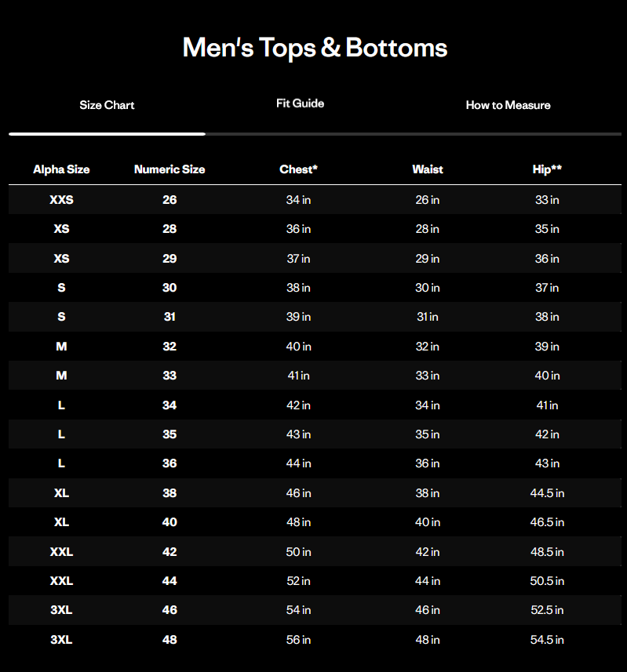Select the 44.5 in hip measurement
Image resolution: width=627 pixels, height=672 pixels.
[547, 493]
